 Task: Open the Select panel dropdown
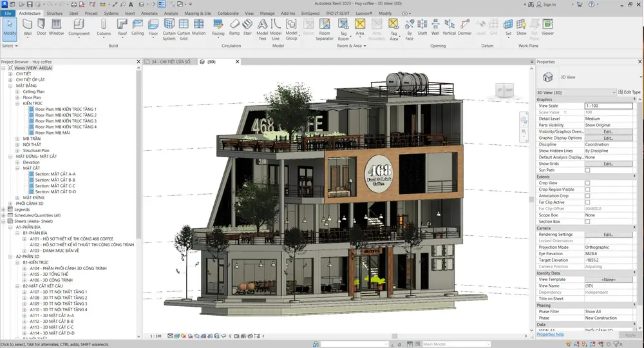[10, 46]
